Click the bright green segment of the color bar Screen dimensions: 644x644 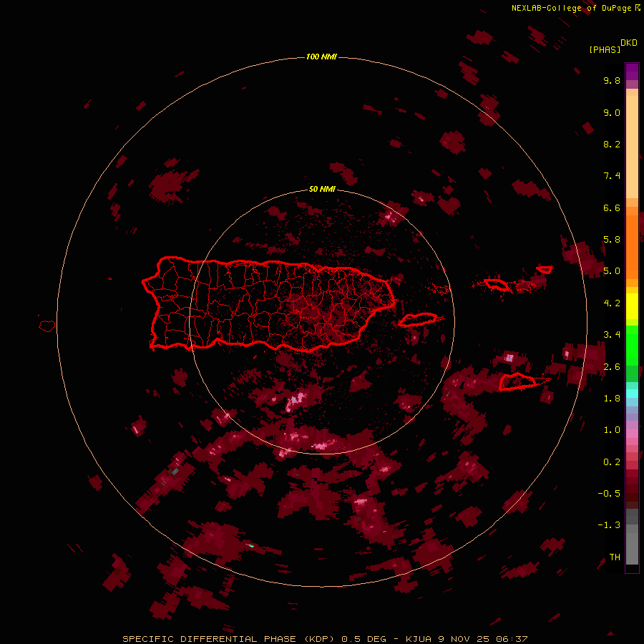point(632,347)
